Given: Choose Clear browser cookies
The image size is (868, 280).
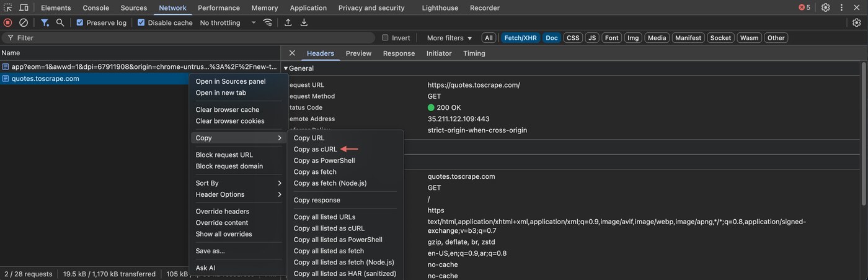Looking at the screenshot, I should (x=230, y=121).
